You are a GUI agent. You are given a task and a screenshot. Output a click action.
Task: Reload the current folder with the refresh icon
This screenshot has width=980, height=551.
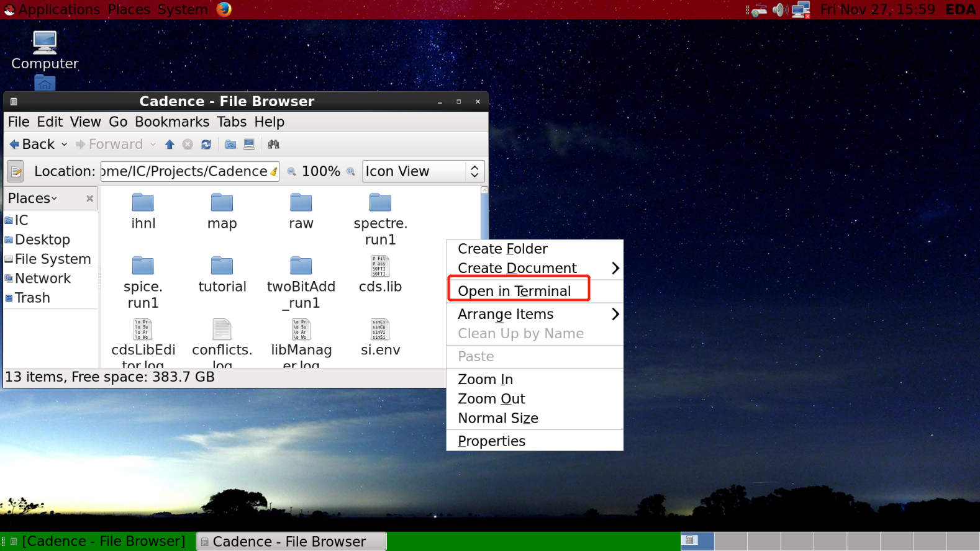206,145
